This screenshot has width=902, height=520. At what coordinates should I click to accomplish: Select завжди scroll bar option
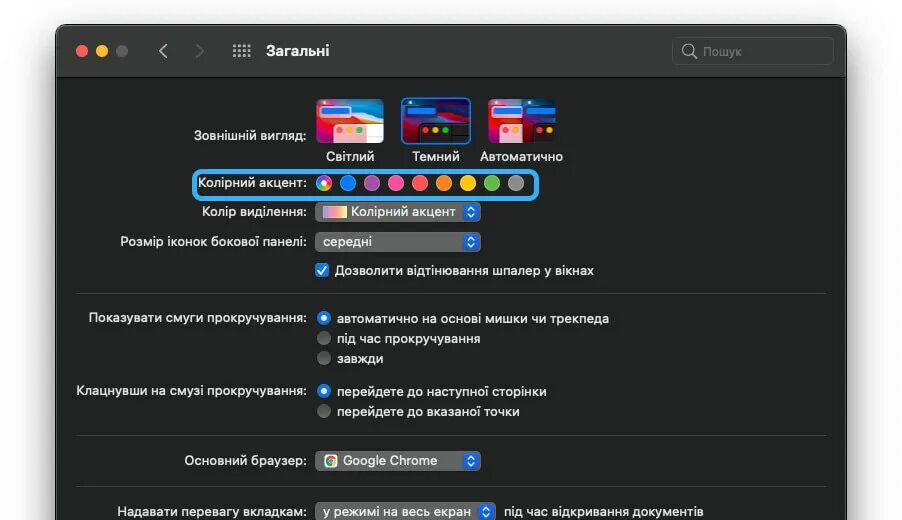pos(324,358)
